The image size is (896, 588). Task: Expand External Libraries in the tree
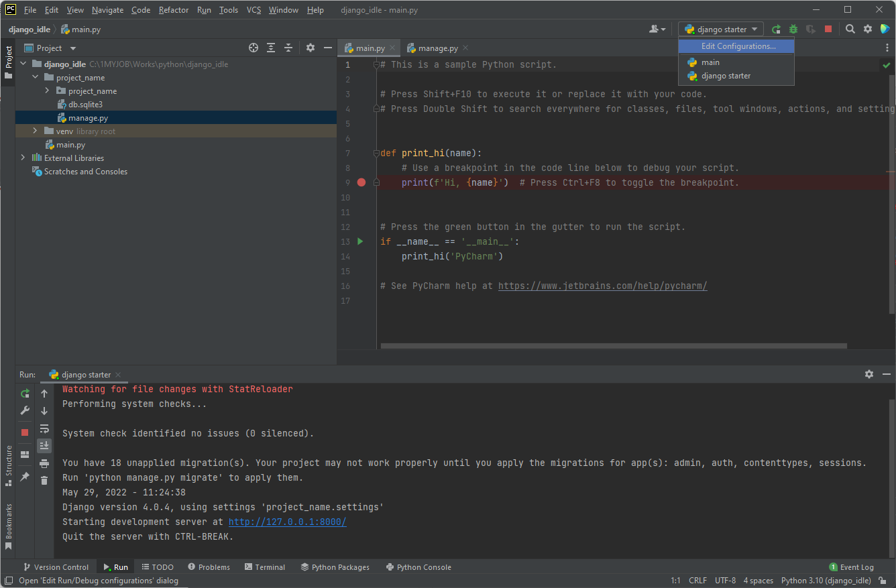(x=23, y=158)
